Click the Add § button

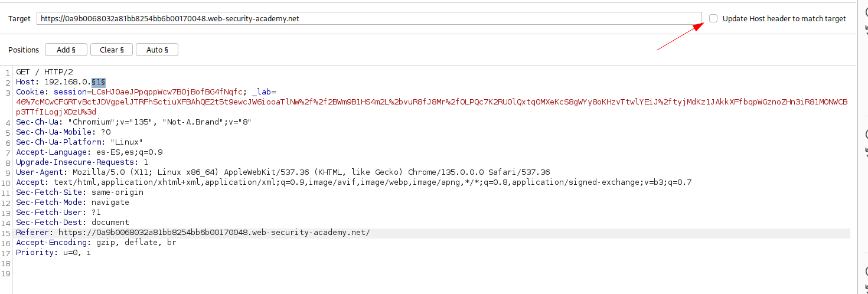(x=66, y=50)
